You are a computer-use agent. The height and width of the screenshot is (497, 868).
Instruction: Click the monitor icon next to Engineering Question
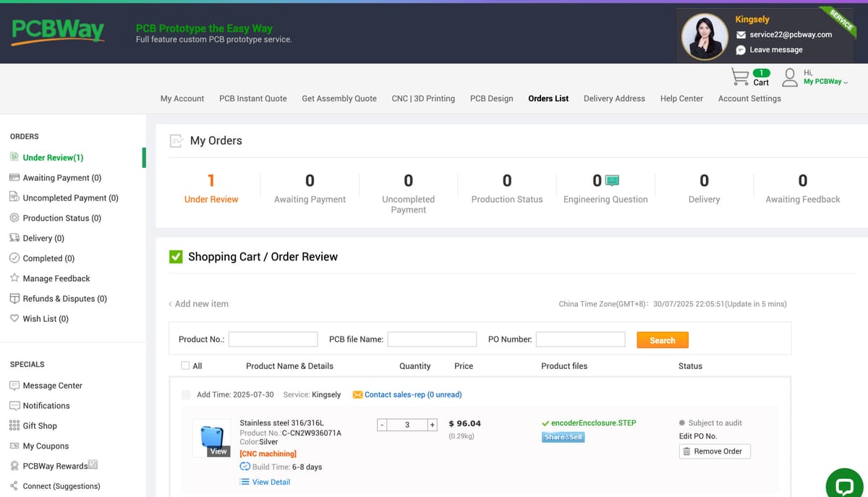pos(612,180)
